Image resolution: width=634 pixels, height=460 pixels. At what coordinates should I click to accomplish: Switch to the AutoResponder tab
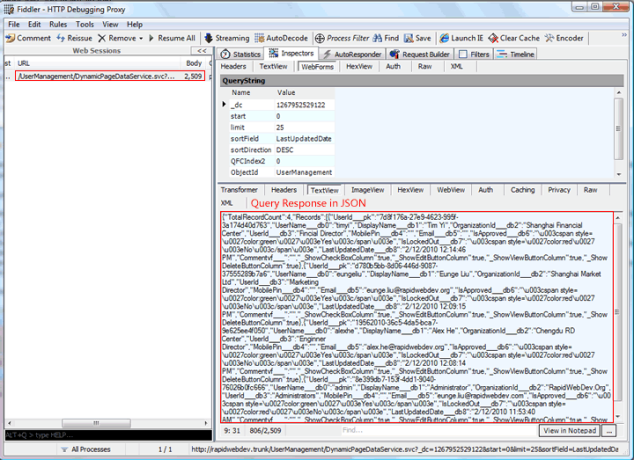(352, 54)
